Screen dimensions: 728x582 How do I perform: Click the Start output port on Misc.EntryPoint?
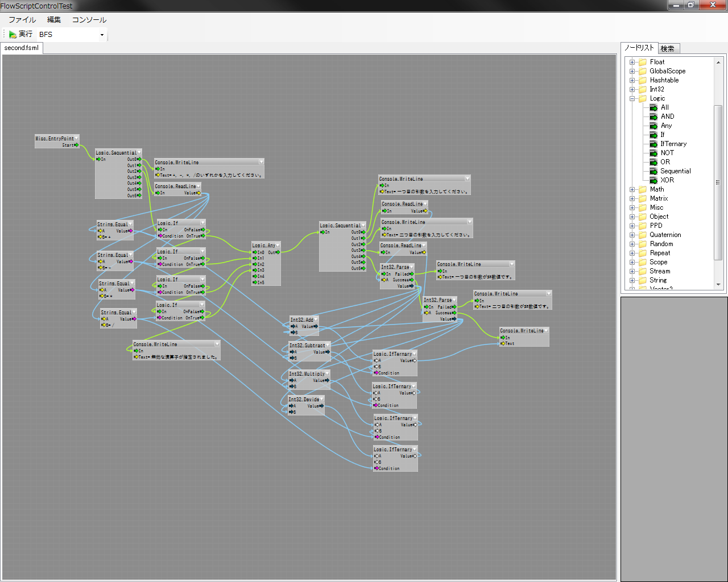pos(76,145)
